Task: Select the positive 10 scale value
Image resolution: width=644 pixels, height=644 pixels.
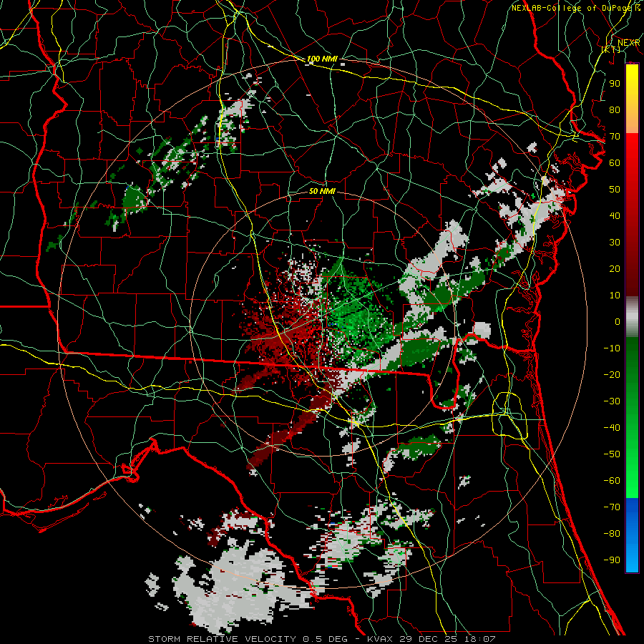Action: 615,296
